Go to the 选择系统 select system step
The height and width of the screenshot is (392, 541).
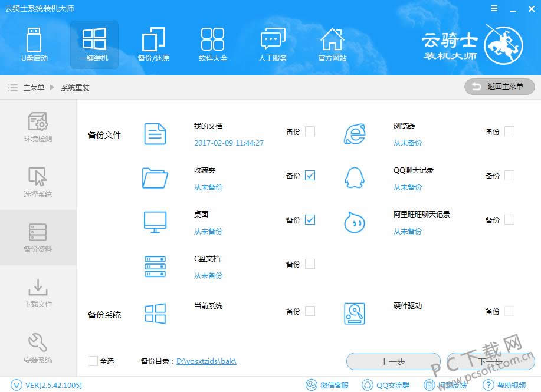point(38,183)
